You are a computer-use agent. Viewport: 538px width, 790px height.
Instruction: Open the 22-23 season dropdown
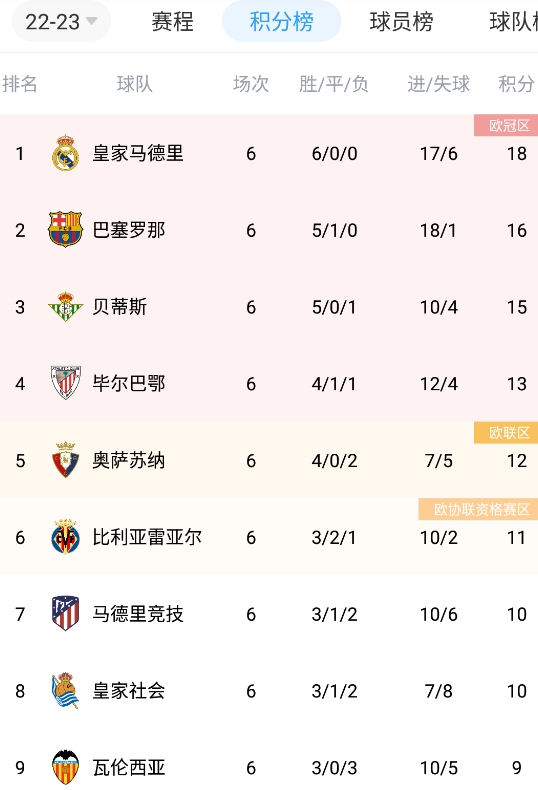(x=61, y=22)
